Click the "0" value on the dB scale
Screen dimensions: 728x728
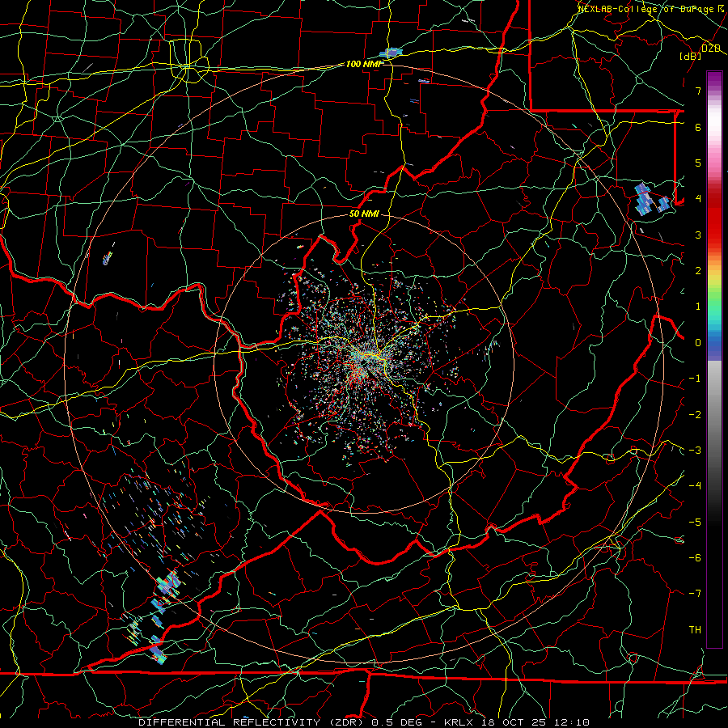pyautogui.click(x=698, y=343)
